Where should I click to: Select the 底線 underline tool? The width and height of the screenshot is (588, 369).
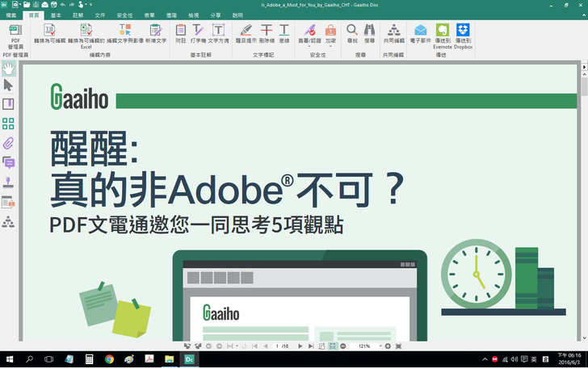[284, 34]
